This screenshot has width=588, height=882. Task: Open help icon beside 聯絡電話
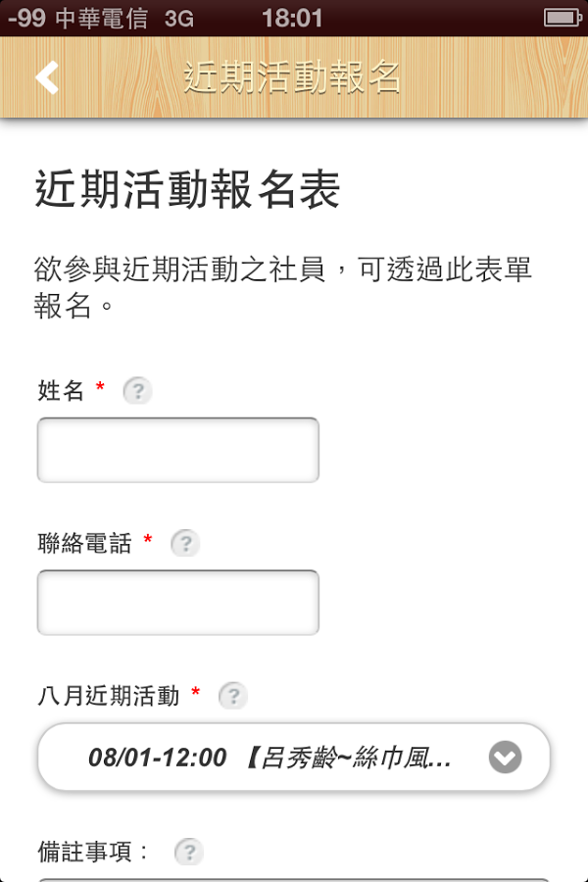point(185,543)
